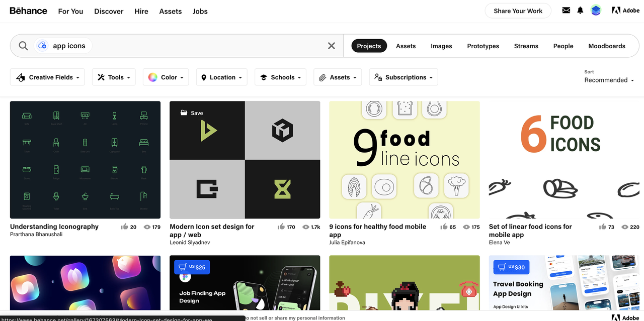Like Understanding Iconography with thumbs-up icon
The image size is (644, 321).
pos(124,227)
